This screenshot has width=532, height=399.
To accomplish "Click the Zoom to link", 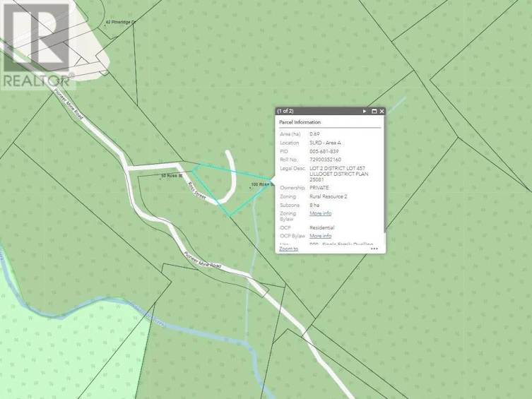I will 289,249.
